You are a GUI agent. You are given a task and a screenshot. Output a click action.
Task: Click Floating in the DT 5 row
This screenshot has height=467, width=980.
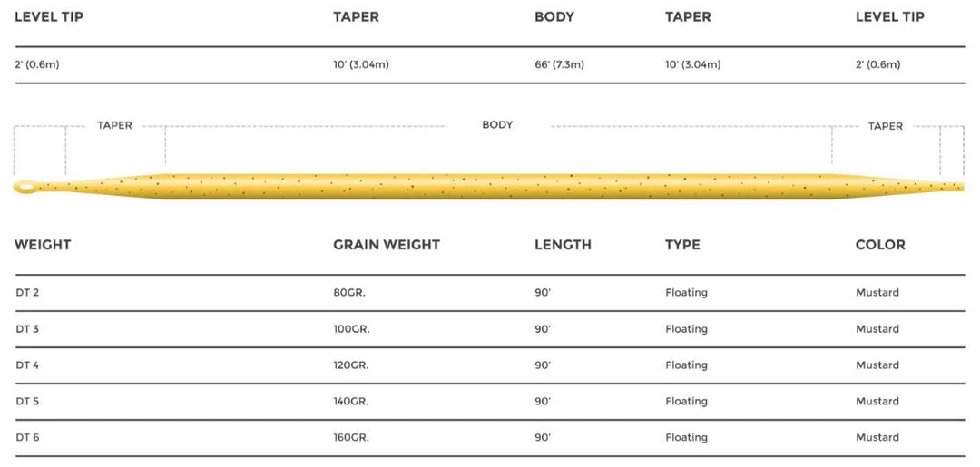[x=686, y=402]
